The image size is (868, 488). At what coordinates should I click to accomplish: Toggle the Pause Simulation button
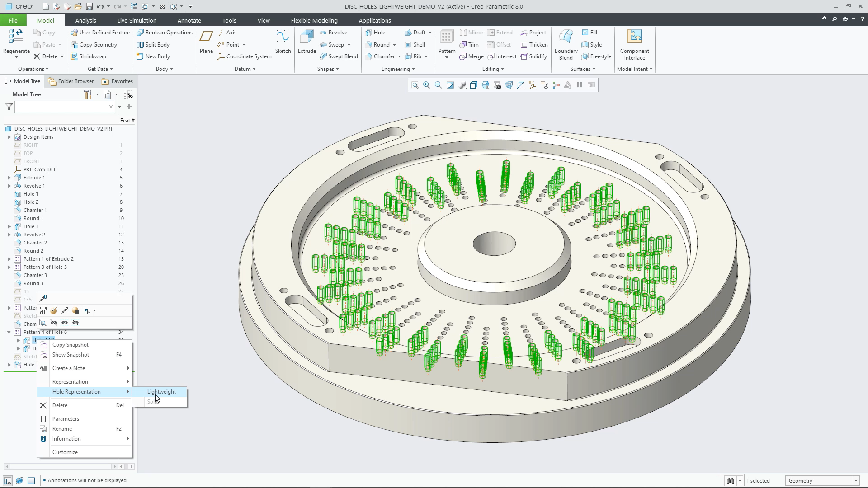pyautogui.click(x=580, y=85)
